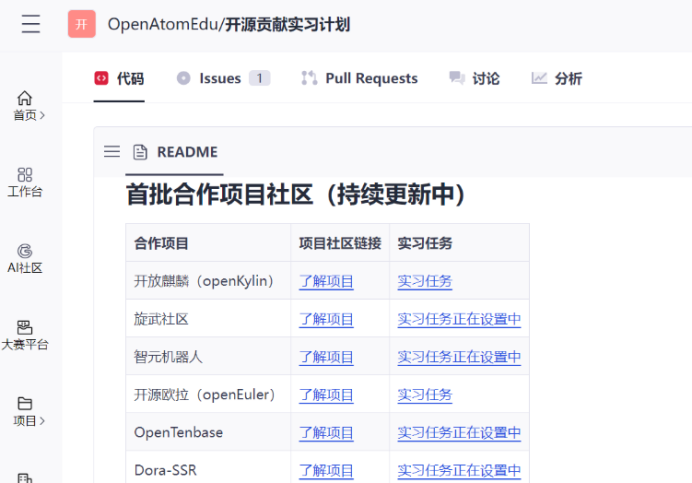This screenshot has width=692, height=483.
Task: Click the partially visible bottom sidebar icon
Action: point(25,478)
